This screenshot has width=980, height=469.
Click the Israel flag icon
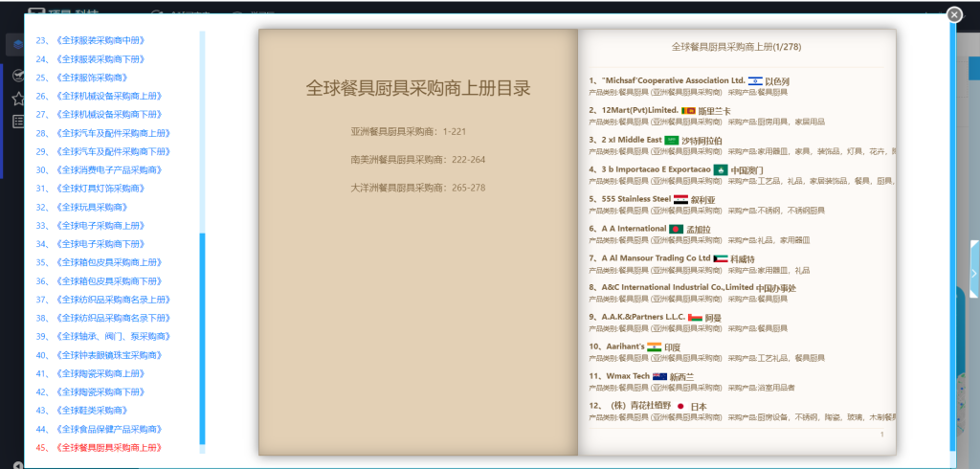(x=755, y=81)
